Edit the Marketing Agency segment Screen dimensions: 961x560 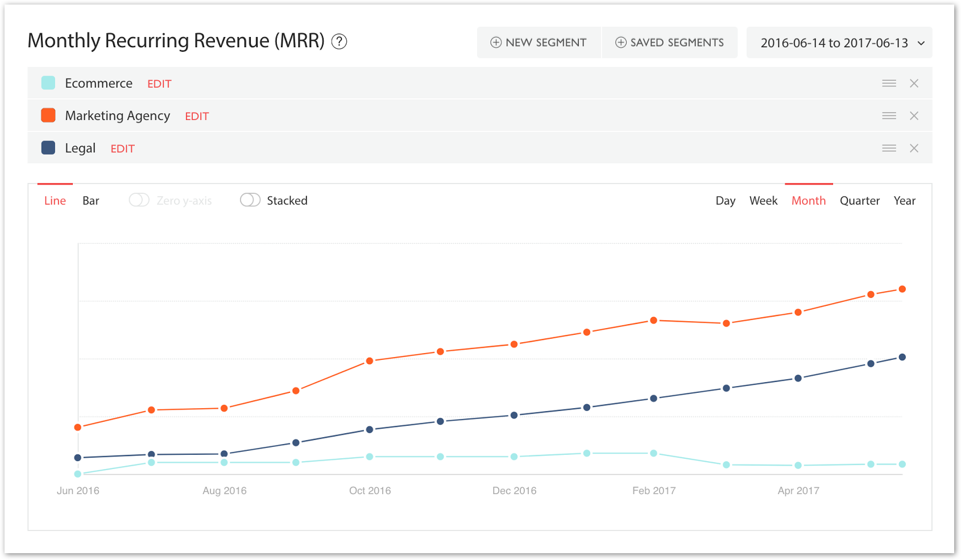[197, 116]
